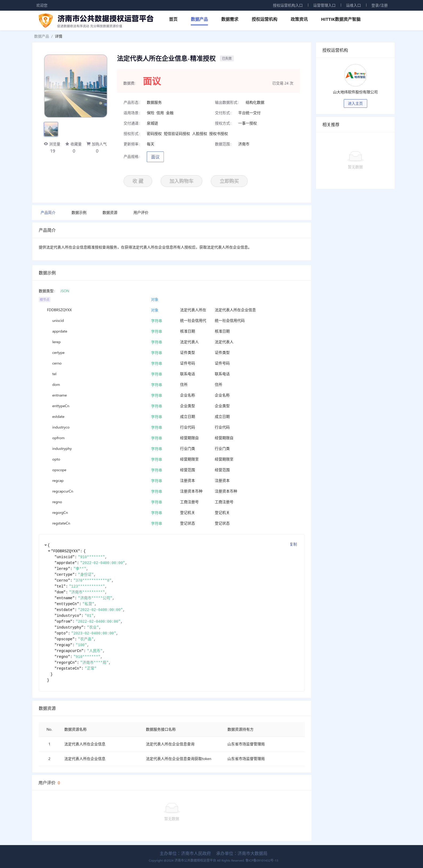This screenshot has width=423, height=868.
Task: Click the 运维入口 top link
Action: pyautogui.click(x=353, y=5)
